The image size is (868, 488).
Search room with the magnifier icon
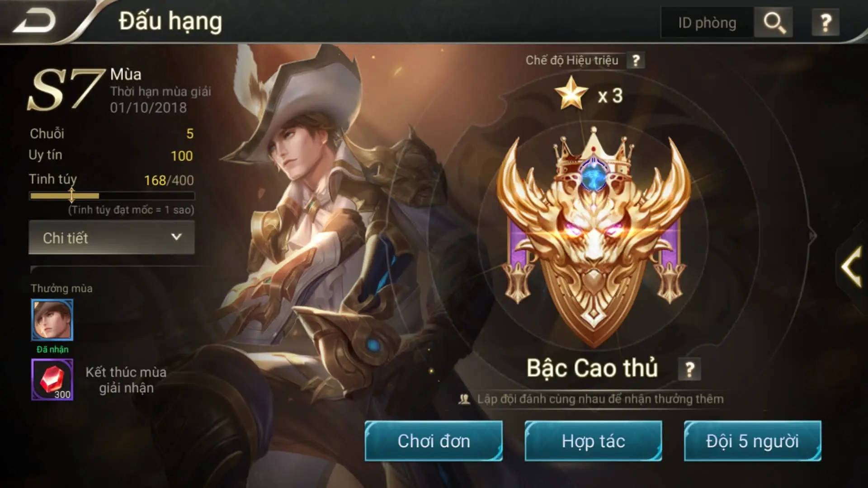point(774,23)
